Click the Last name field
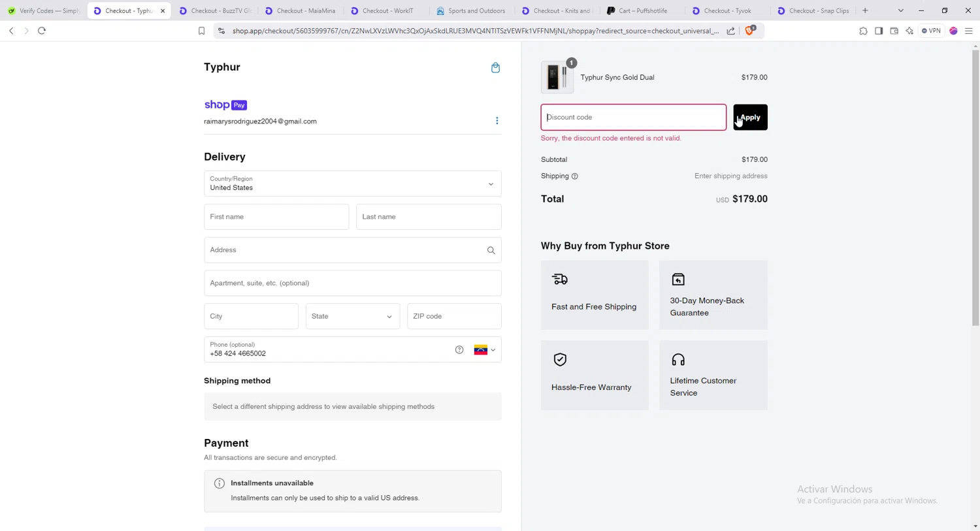This screenshot has height=531, width=980. click(x=429, y=217)
